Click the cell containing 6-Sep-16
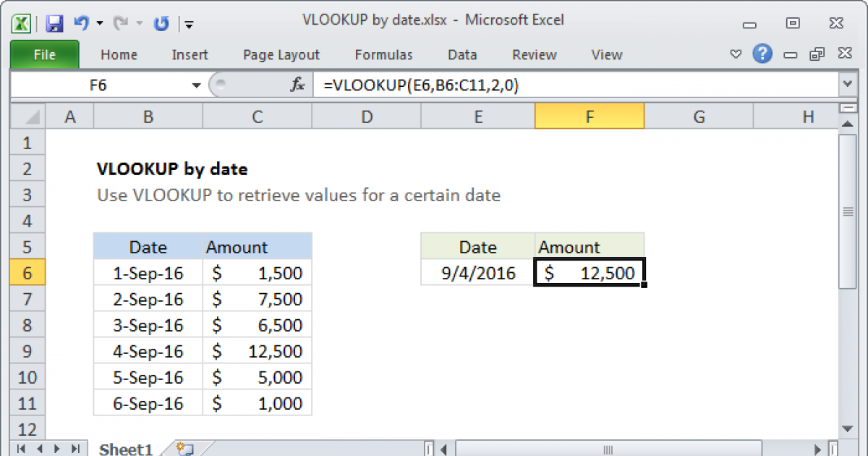Screen dimensions: 868x456 [x=148, y=403]
